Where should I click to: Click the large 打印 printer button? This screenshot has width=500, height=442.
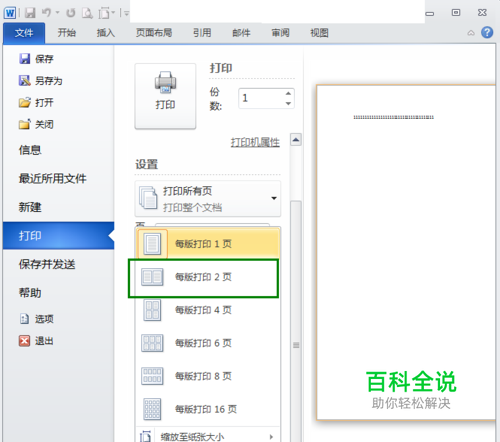pos(165,96)
